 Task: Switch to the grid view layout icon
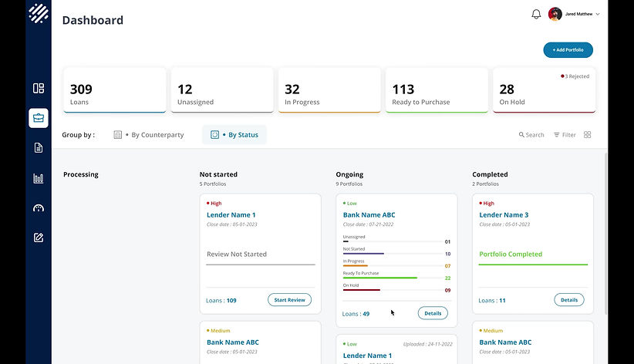[x=588, y=135]
